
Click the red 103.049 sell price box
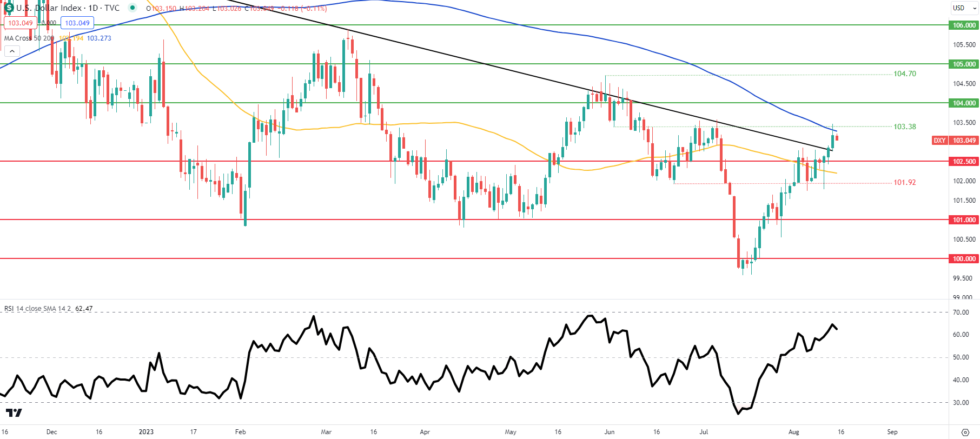tap(21, 23)
